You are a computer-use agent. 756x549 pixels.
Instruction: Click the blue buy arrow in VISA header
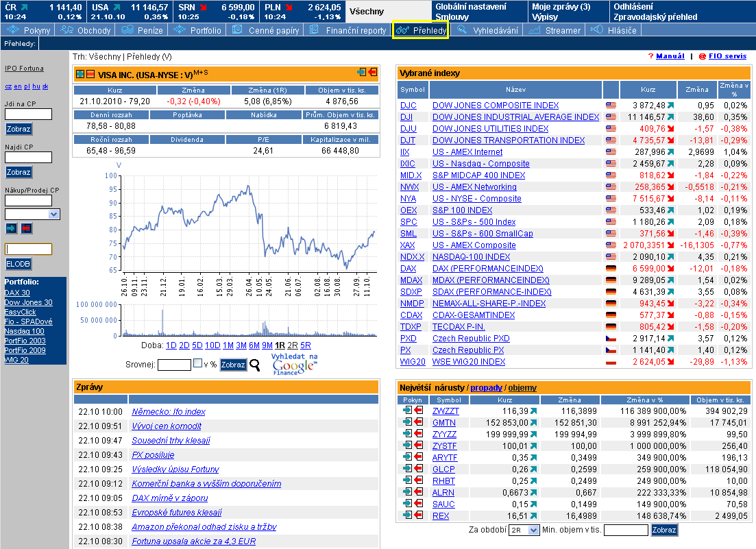[x=362, y=72]
